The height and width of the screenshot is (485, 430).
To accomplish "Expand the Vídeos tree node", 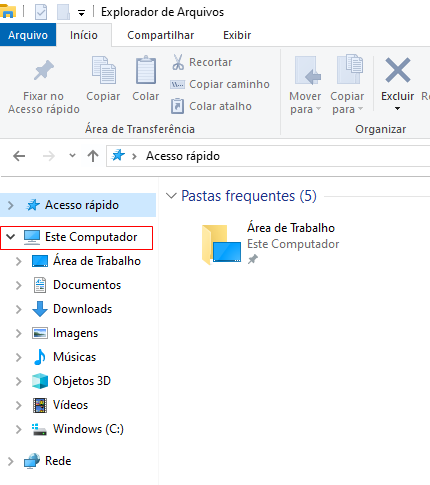I will point(19,405).
